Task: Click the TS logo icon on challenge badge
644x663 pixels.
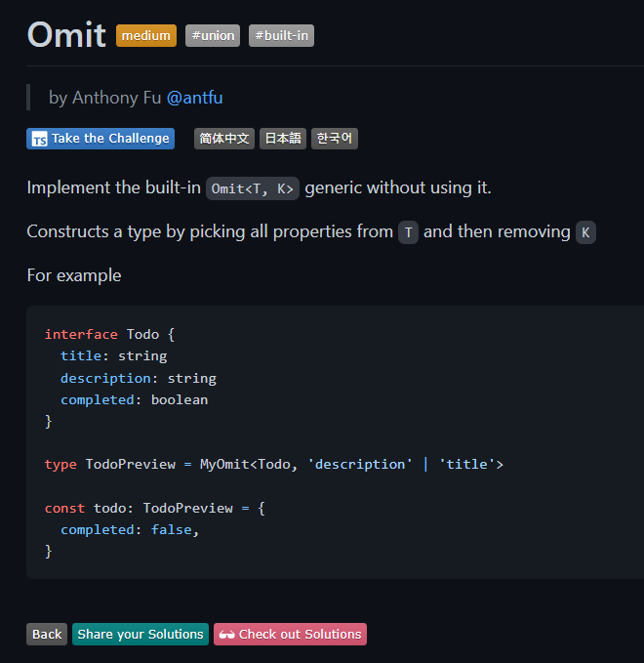Action: [x=39, y=139]
